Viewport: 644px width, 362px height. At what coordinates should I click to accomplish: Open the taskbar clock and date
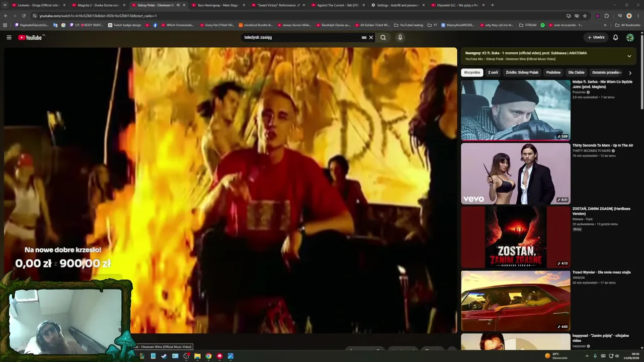[x=632, y=356]
